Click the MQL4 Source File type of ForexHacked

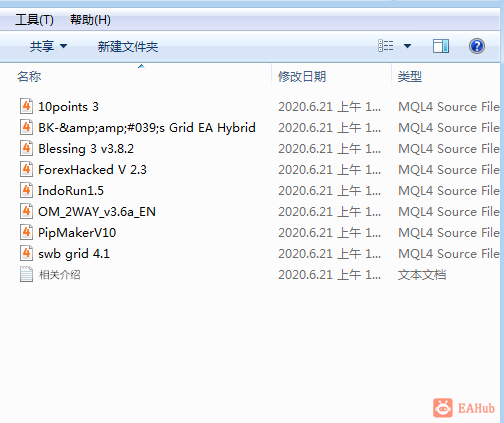click(x=449, y=170)
